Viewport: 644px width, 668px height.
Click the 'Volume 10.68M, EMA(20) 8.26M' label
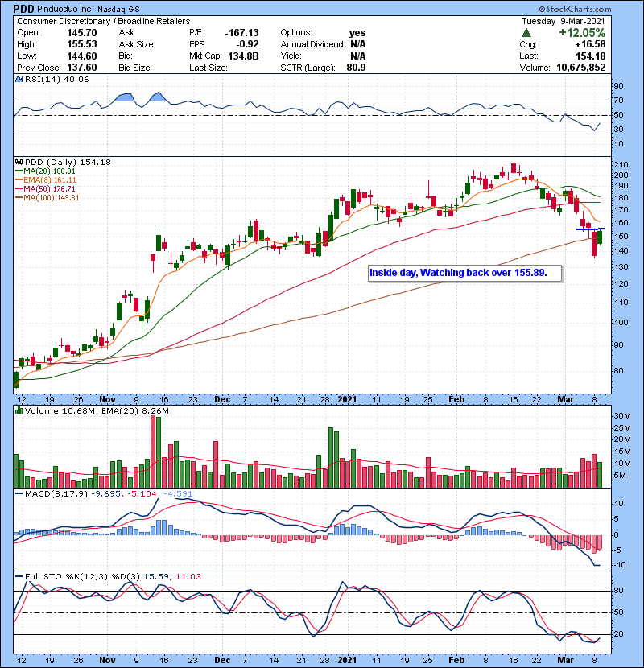(97, 411)
